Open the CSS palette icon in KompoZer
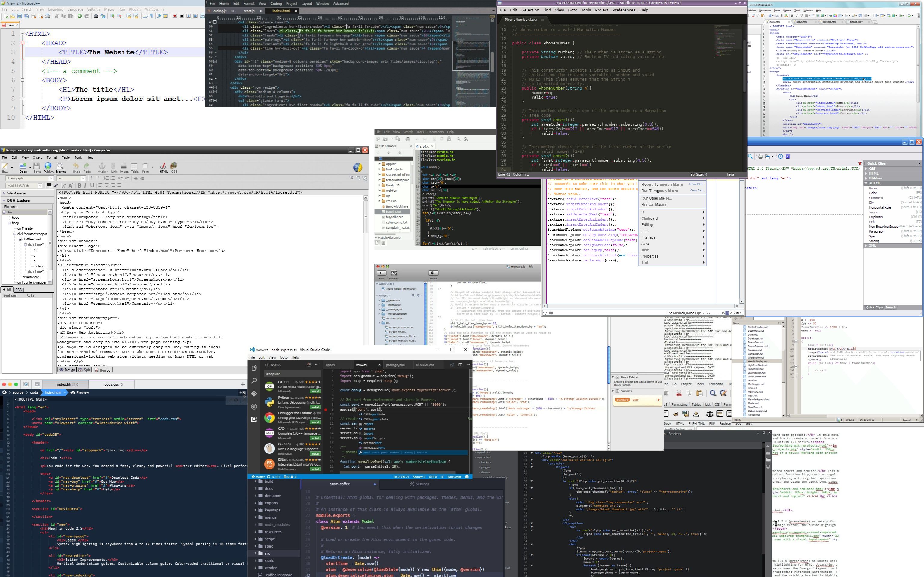This screenshot has height=577, width=924. (x=174, y=166)
